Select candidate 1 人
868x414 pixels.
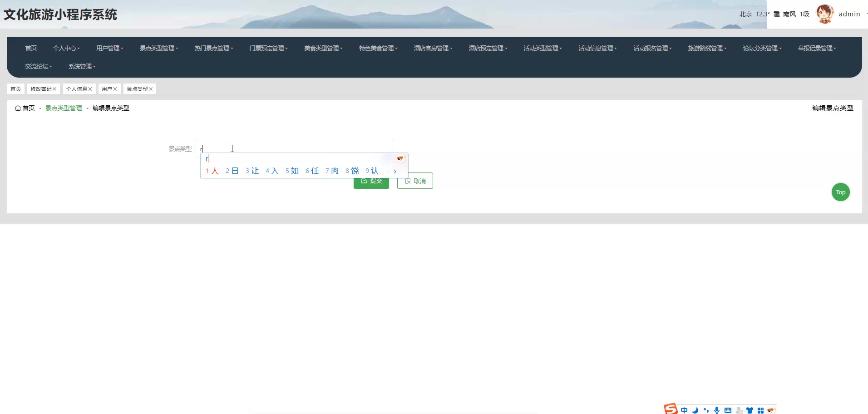pyautogui.click(x=212, y=171)
